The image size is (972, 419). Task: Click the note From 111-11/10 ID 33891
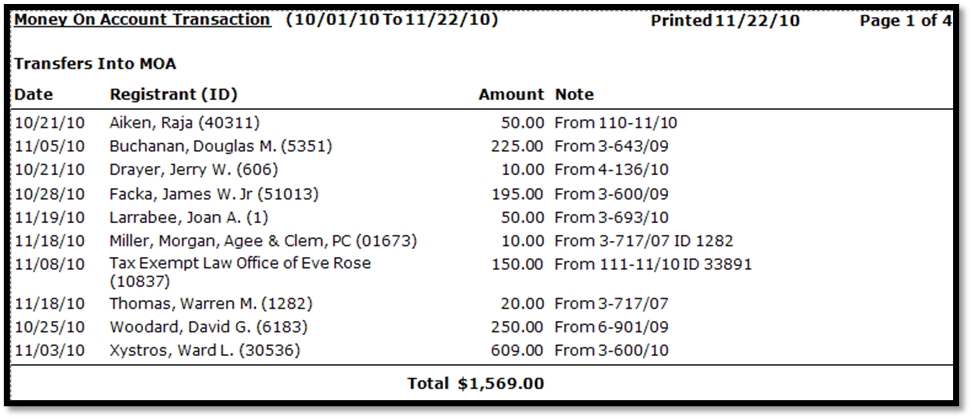click(x=653, y=264)
